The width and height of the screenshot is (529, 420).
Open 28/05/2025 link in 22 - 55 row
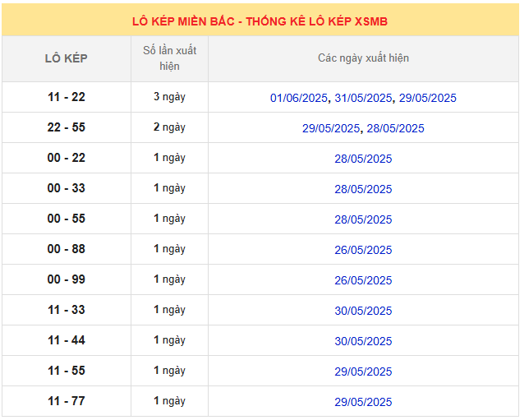pos(395,128)
